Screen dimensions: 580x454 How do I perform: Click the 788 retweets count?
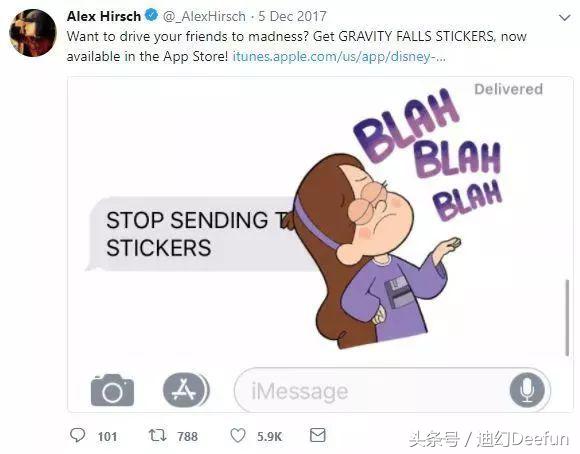coord(188,437)
